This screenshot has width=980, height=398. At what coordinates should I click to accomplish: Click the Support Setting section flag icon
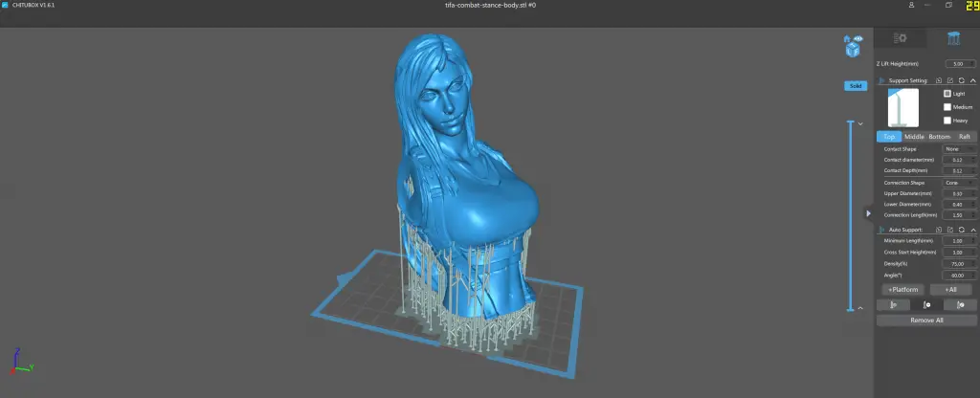click(881, 81)
